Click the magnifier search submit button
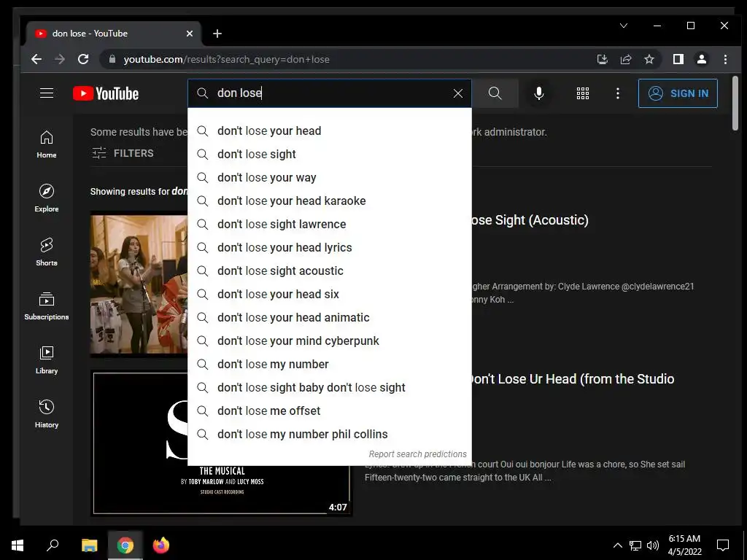Viewport: 747px width, 560px height. [x=495, y=93]
